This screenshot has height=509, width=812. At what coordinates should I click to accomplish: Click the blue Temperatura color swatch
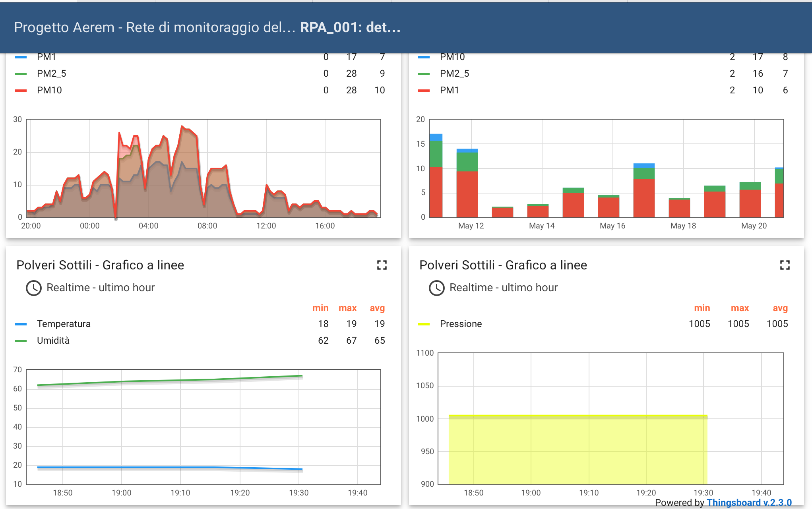pos(21,324)
